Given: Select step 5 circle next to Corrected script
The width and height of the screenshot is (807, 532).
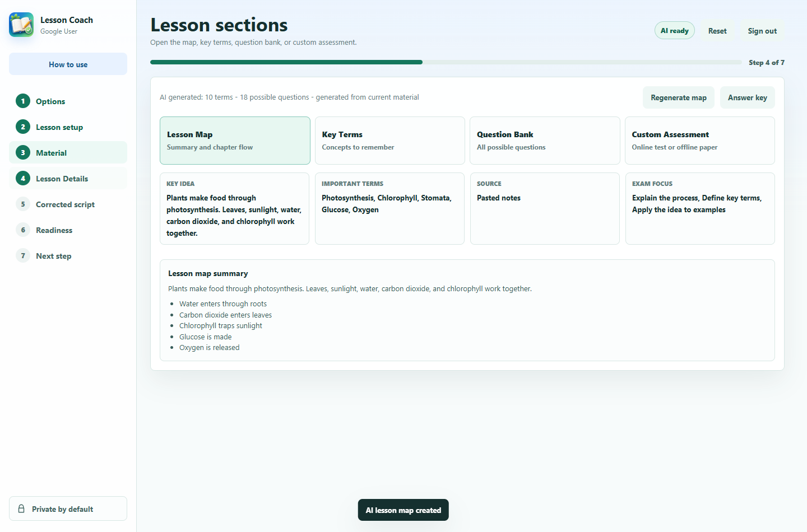Looking at the screenshot, I should tap(23, 204).
